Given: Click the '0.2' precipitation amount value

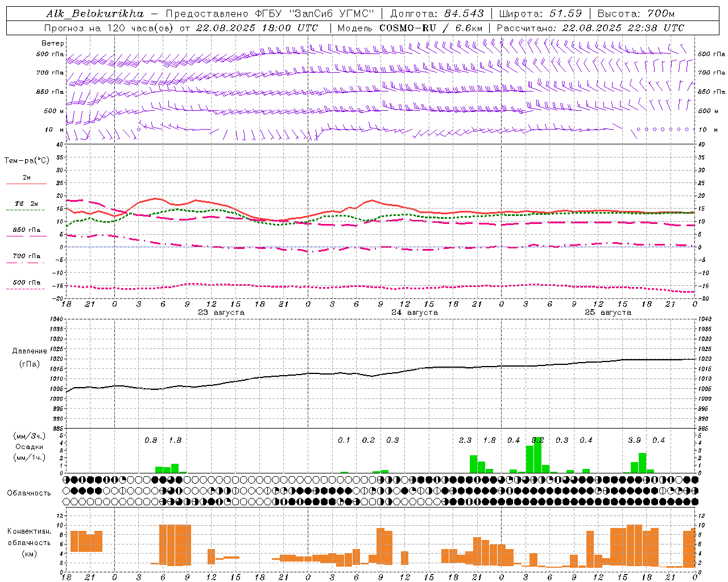Looking at the screenshot, I should click(x=369, y=440).
